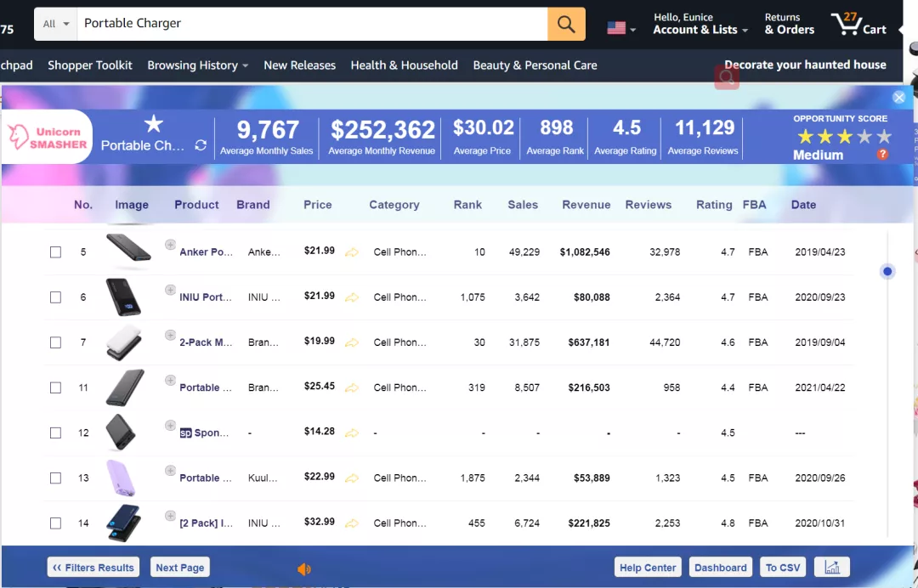Open the Dashboard
Viewport: 918px width, 588px height.
click(x=720, y=567)
